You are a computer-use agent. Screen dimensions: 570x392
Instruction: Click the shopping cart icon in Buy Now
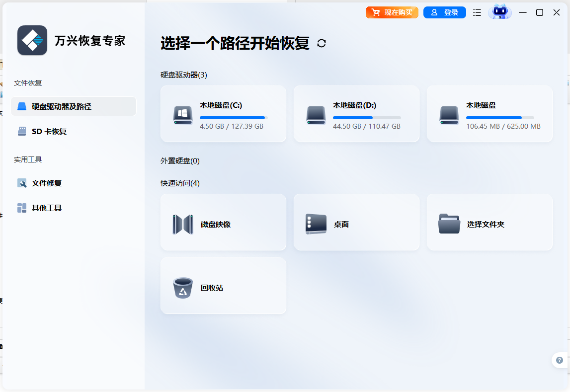[376, 12]
